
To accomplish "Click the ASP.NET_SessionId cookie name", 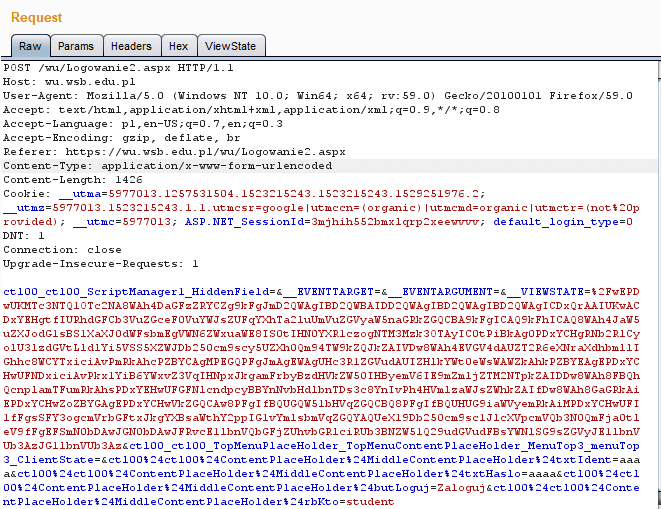I will pyautogui.click(x=244, y=221).
